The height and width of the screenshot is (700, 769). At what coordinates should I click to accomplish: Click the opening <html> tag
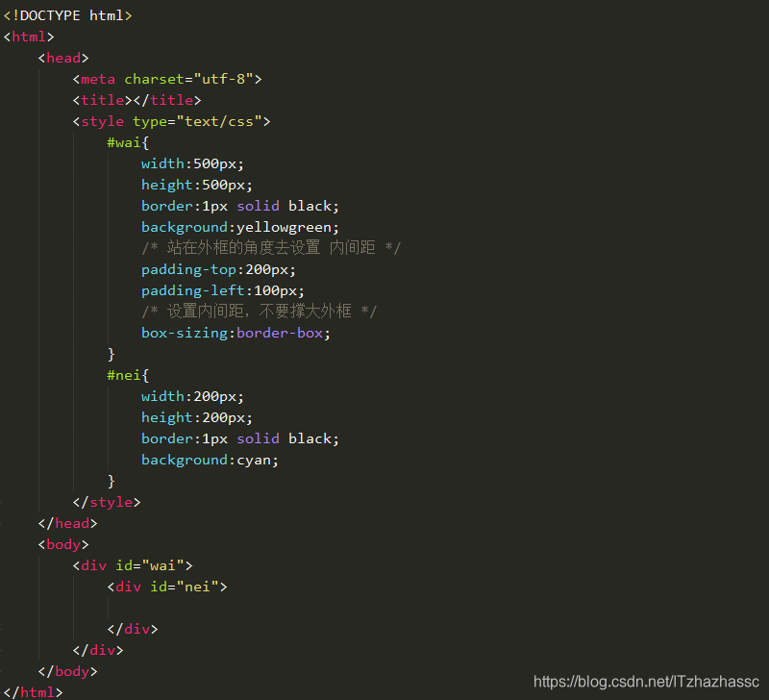29,37
